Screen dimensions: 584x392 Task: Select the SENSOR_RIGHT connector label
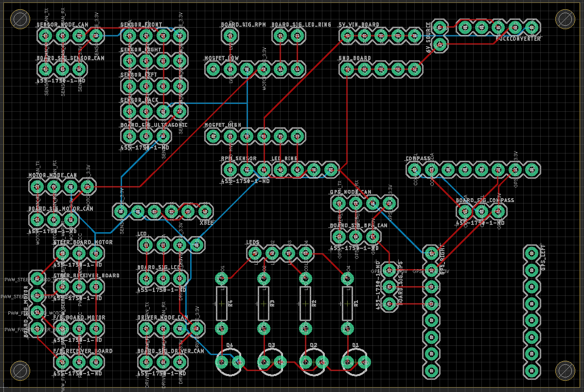(141, 50)
